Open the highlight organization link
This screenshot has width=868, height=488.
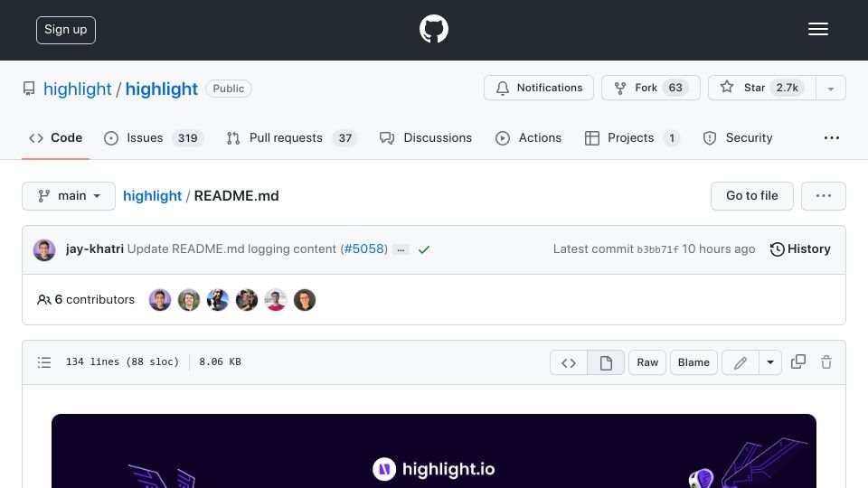coord(78,89)
